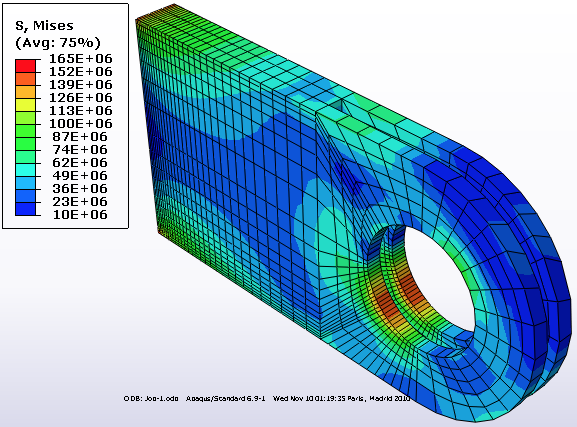The height and width of the screenshot is (427, 577).
Task: Select the 36E+06 legend value
Action: coord(80,188)
